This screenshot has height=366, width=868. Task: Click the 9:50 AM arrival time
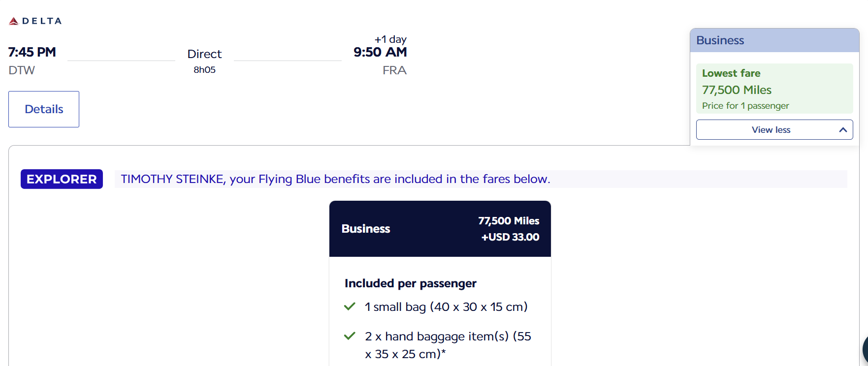coord(380,52)
